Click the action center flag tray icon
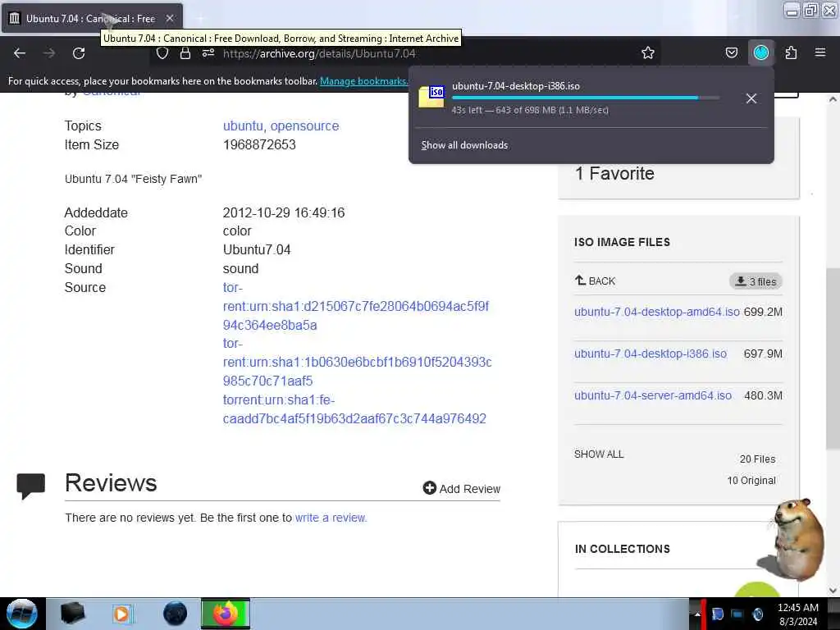Image resolution: width=840 pixels, height=630 pixels. [718, 614]
